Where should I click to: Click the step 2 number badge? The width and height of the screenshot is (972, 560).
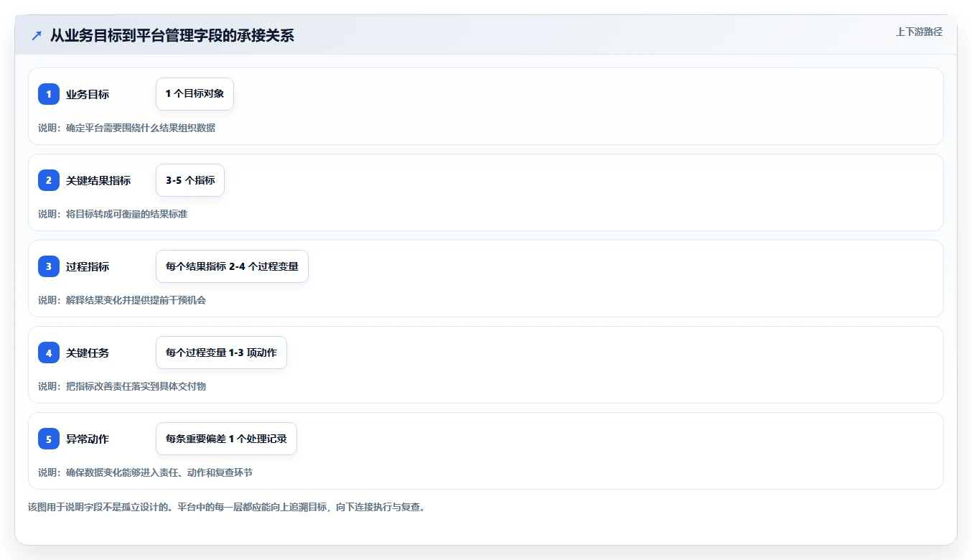point(49,180)
